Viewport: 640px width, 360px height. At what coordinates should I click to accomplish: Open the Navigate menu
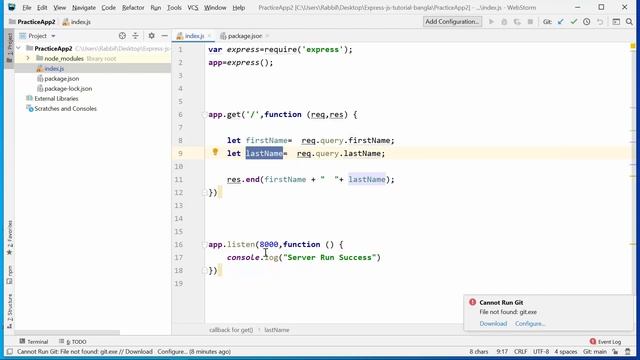coord(84,7)
